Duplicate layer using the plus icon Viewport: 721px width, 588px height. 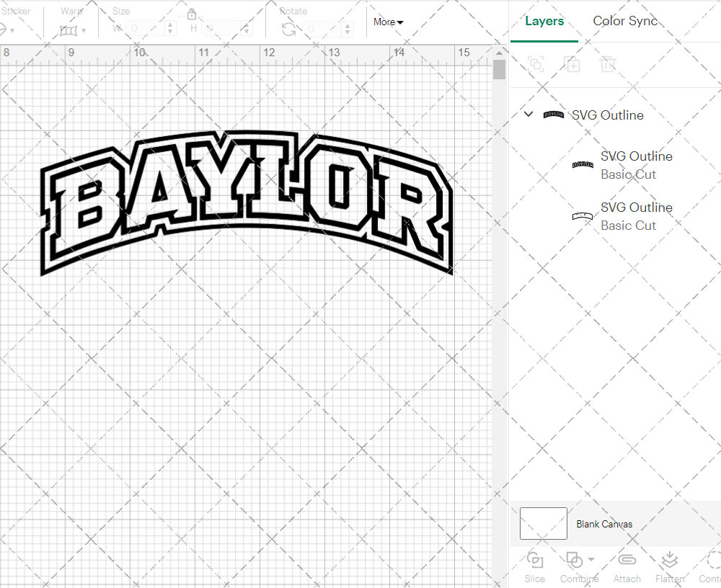click(572, 64)
